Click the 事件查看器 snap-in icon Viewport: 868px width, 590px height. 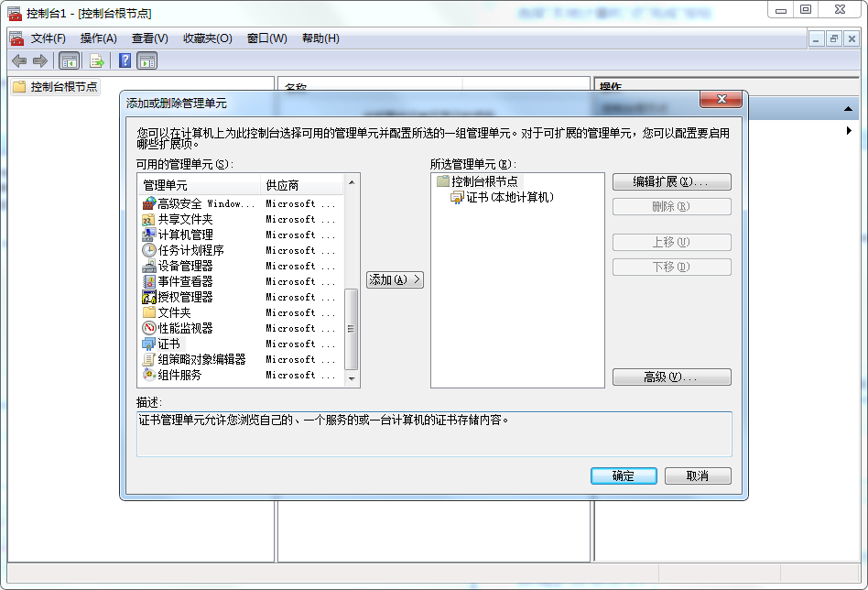[149, 281]
